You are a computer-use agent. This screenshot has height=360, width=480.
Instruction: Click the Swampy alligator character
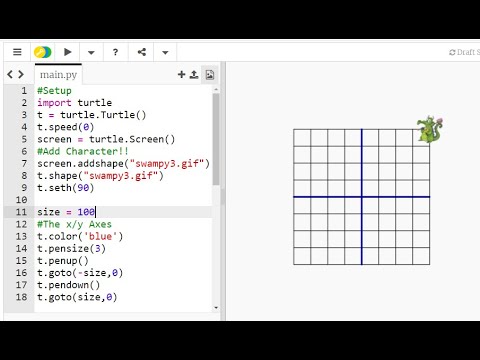click(430, 129)
